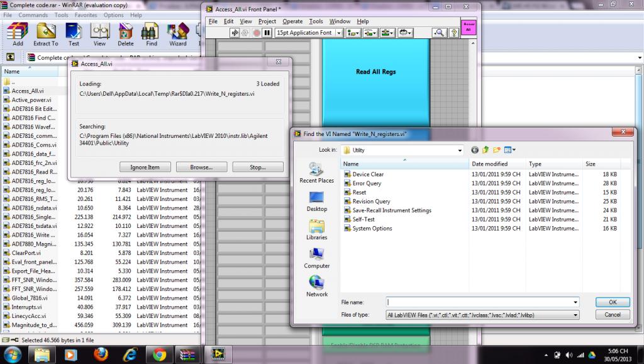Open WinRAR Favorites menu

point(86,15)
